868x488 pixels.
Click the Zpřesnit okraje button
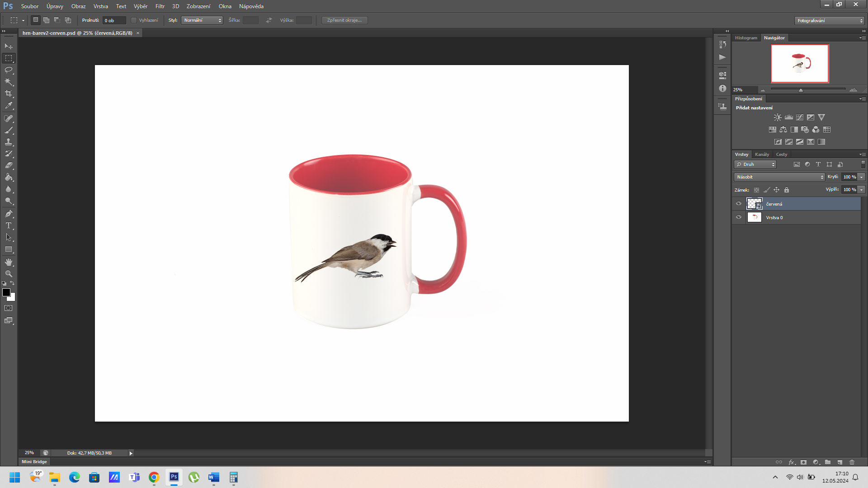tap(344, 20)
